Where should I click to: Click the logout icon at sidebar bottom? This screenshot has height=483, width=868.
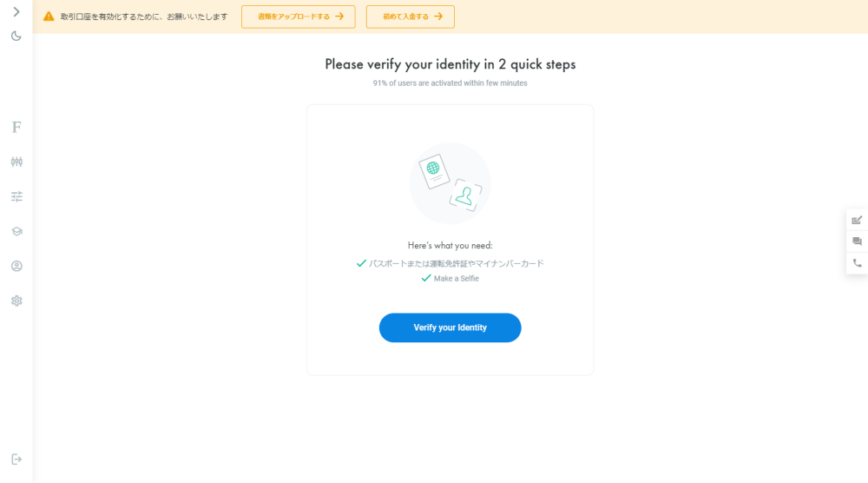tap(16, 460)
